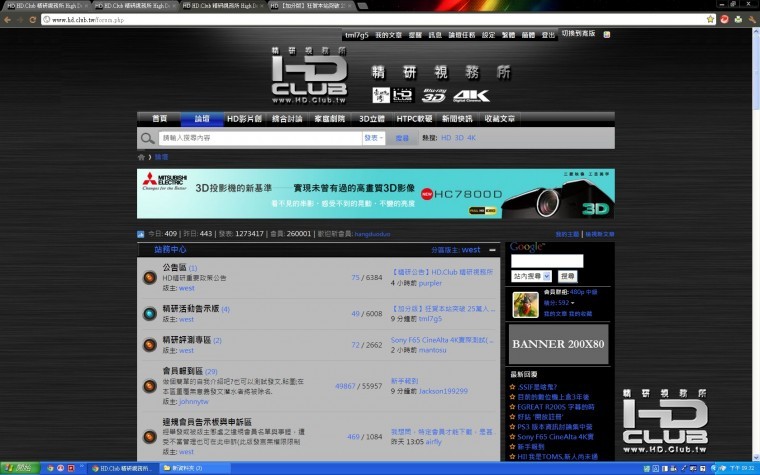Expand the 積分: 592 dropdown arrow
This screenshot has width=760, height=475.
point(572,303)
